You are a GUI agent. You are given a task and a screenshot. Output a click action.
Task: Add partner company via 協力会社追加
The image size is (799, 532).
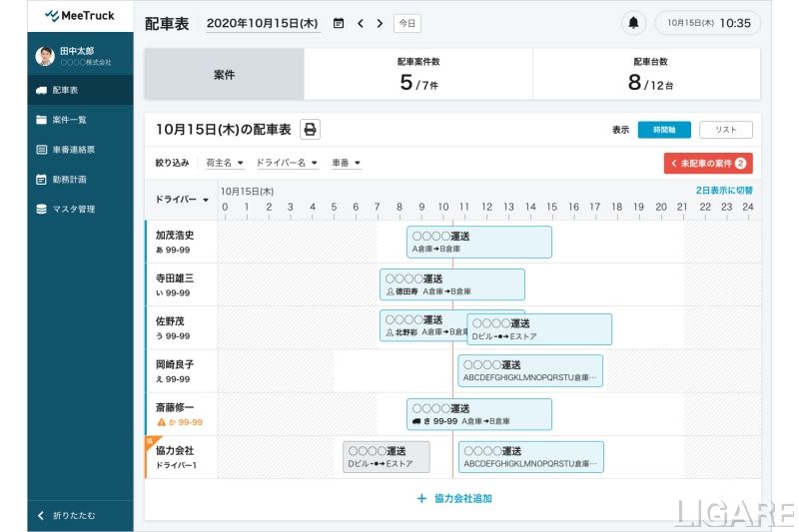pyautogui.click(x=453, y=498)
